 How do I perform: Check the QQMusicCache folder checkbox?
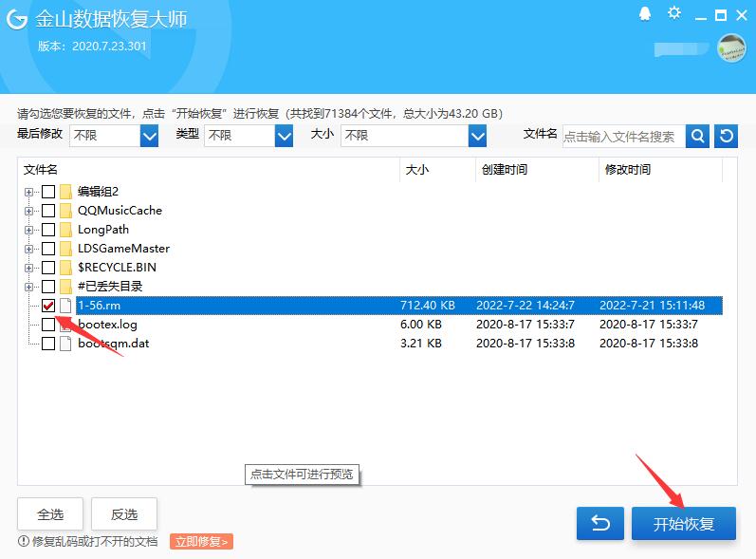[48, 211]
